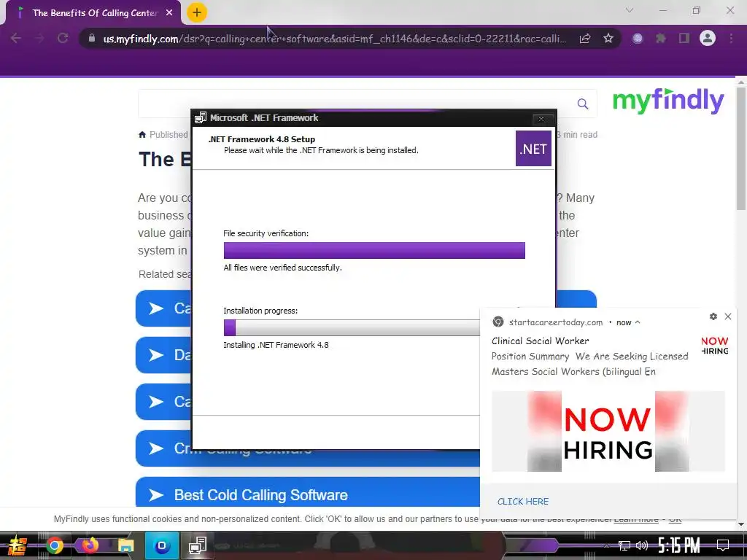Click the .NET purple logo in setup
The width and height of the screenshot is (747, 560).
533,149
